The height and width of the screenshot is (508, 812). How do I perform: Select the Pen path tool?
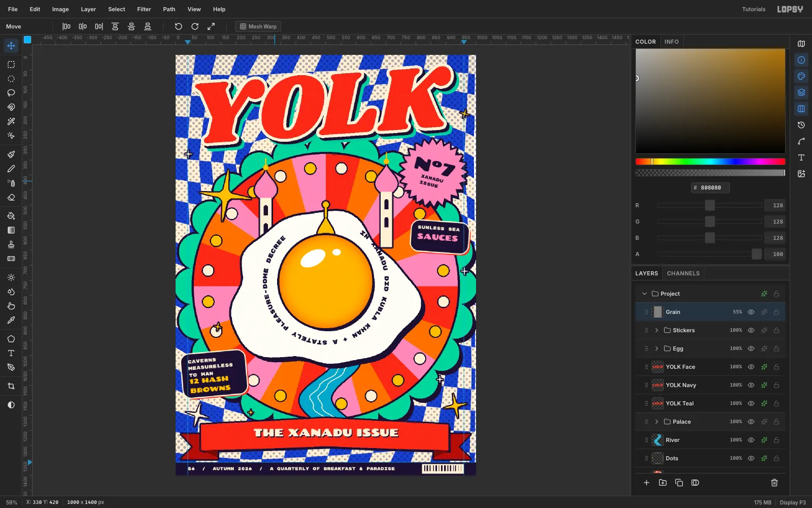coord(11,367)
